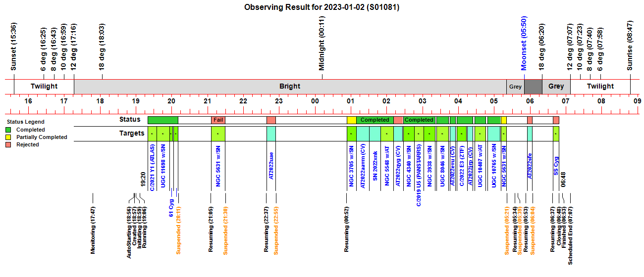Click the NGC 3938 w/SN label

point(430,167)
